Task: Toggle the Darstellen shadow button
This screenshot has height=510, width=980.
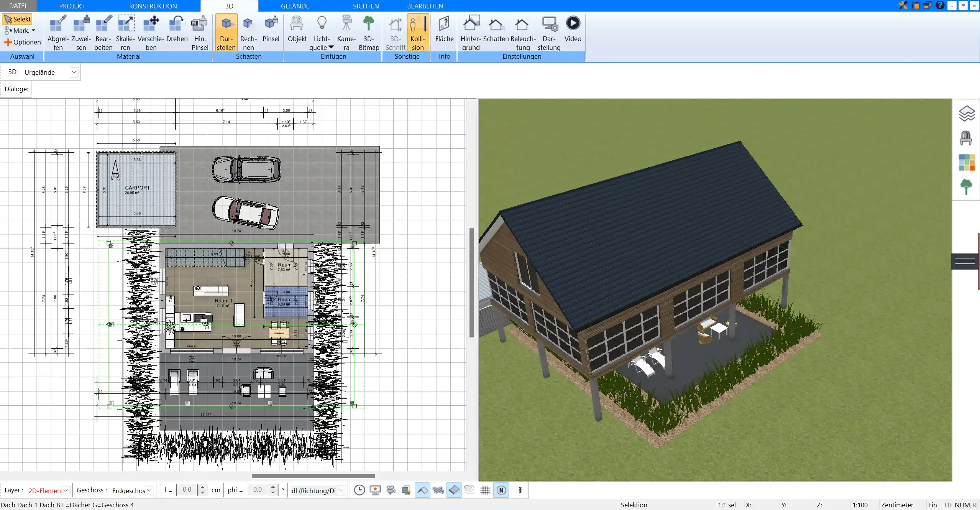Action: [226, 33]
